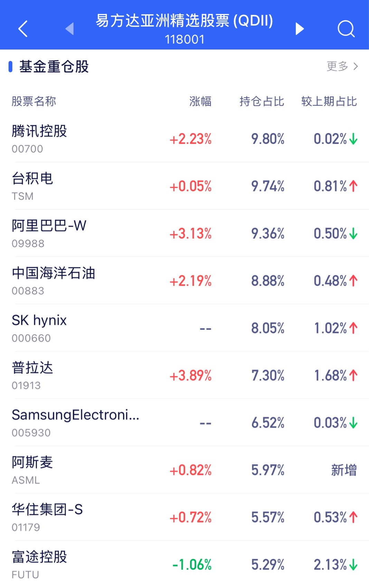Select the 较上期占比 column header

pyautogui.click(x=329, y=101)
